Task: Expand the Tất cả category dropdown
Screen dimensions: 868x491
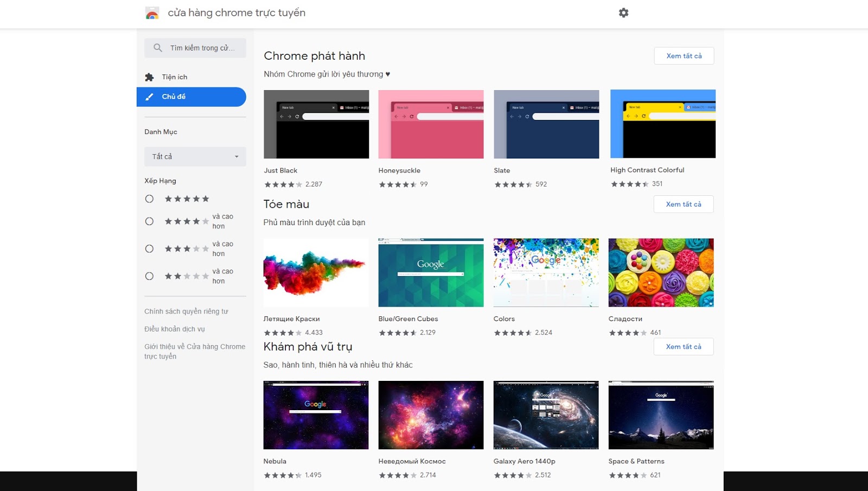Action: 195,157
